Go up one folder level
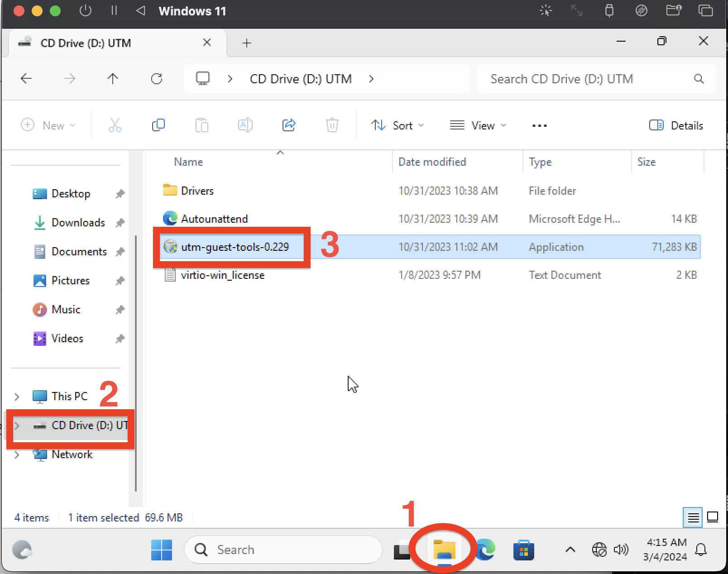This screenshot has width=728, height=574. click(113, 79)
